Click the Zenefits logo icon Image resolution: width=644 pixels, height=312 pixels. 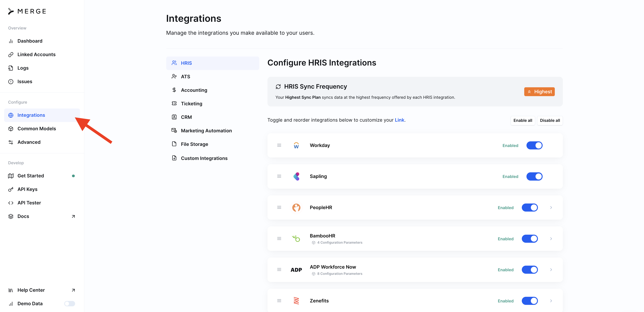pyautogui.click(x=296, y=301)
